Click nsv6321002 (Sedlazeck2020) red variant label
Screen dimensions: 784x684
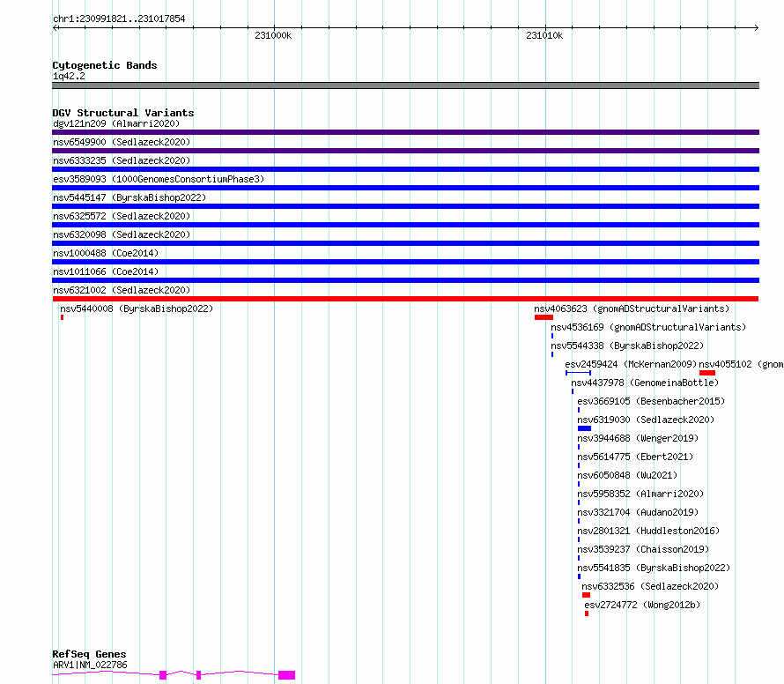click(122, 290)
